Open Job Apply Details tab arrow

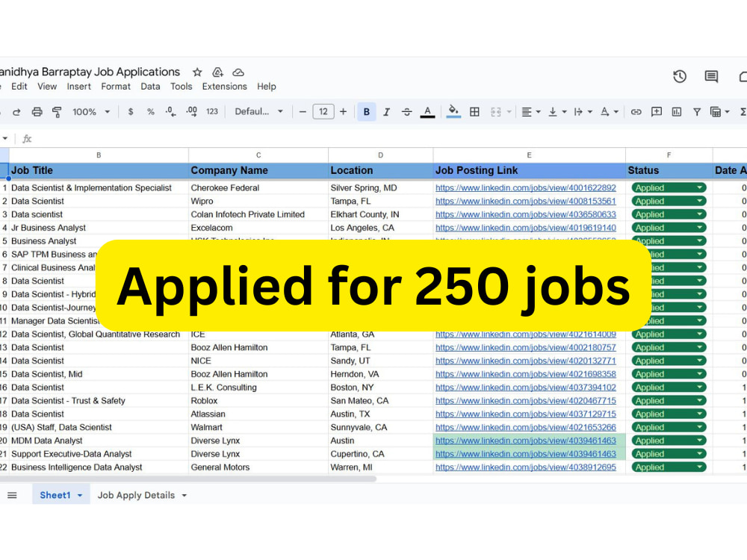click(185, 496)
